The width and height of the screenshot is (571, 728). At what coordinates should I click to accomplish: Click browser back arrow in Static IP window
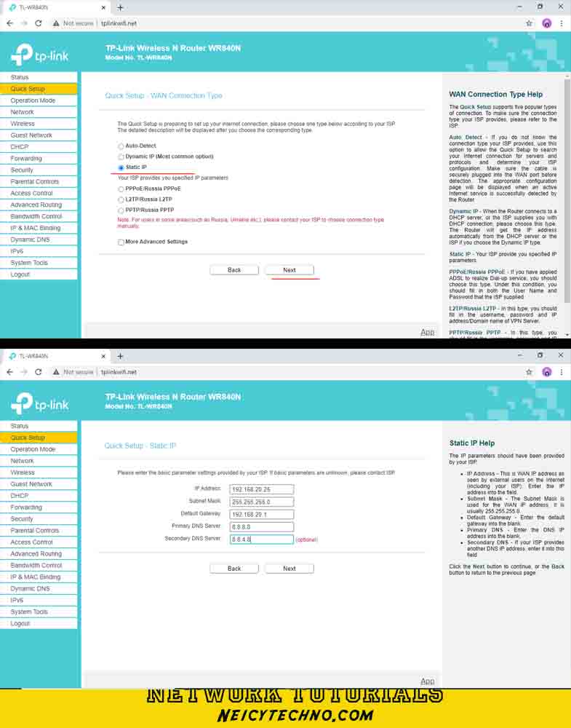[x=9, y=372]
